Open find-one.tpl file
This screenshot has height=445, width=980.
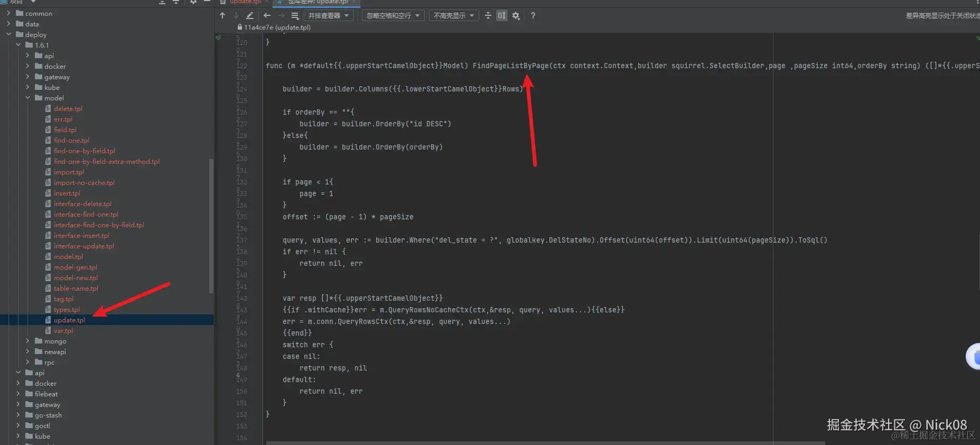(71, 140)
